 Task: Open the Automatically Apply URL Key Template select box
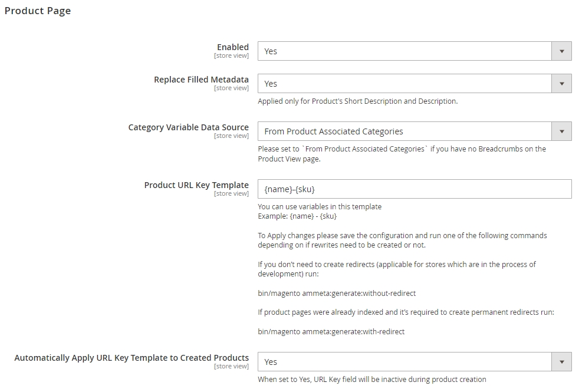[x=415, y=361]
